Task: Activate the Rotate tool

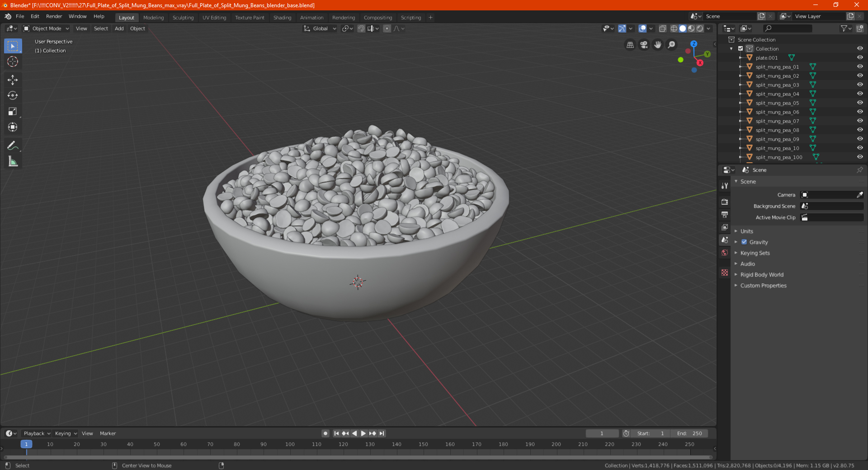Action: click(13, 95)
